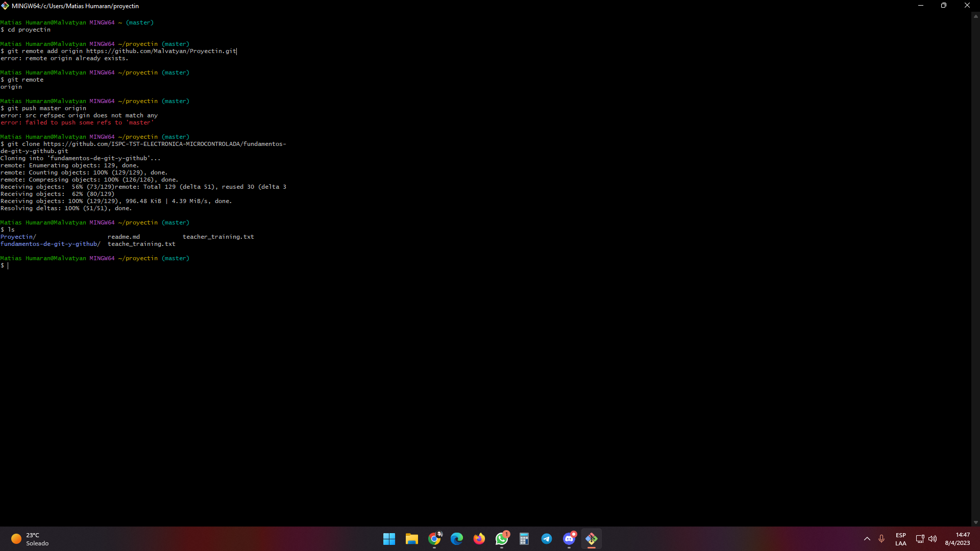
Task: Open the Git Bash title bar icon menu
Action: (5, 6)
